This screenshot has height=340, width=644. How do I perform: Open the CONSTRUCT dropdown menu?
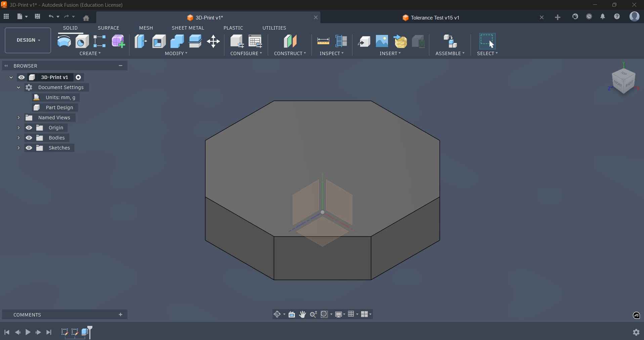290,53
